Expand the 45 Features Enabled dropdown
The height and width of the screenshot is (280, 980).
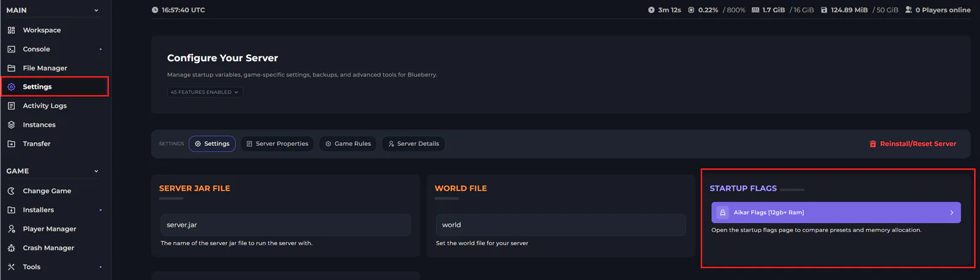(205, 93)
